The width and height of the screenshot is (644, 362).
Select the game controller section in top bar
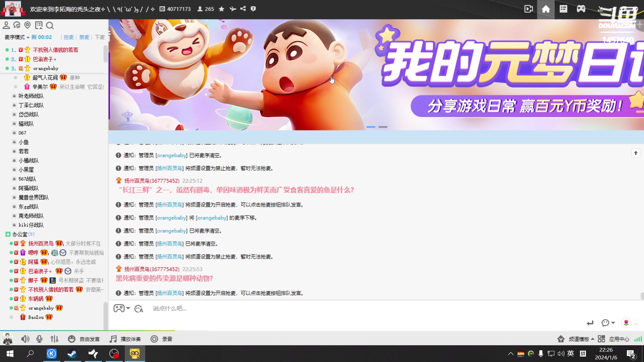tap(581, 9)
